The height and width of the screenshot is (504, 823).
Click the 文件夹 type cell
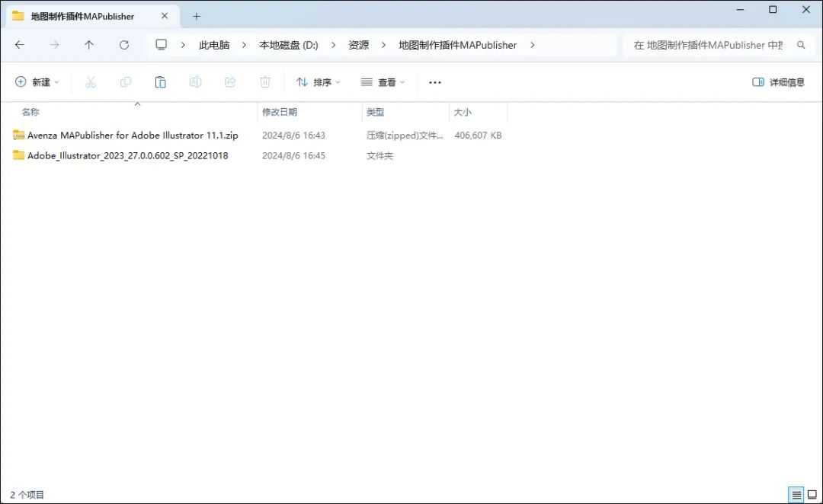379,155
